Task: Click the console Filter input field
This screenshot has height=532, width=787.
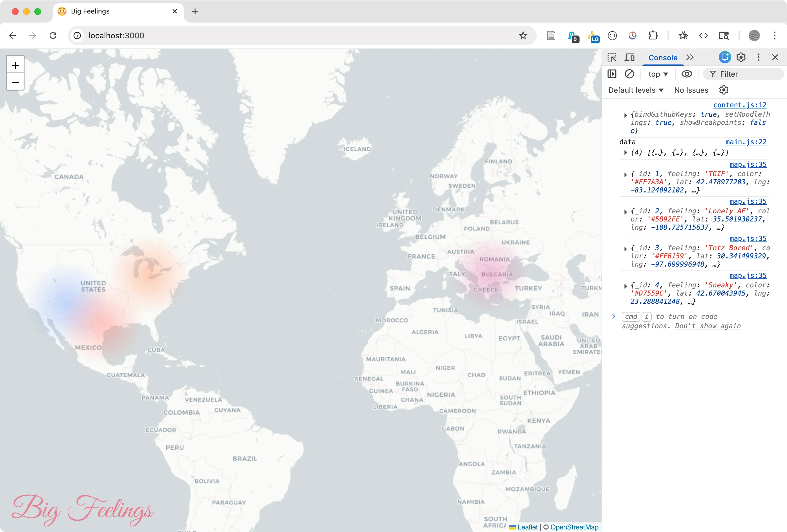Action: 745,74
